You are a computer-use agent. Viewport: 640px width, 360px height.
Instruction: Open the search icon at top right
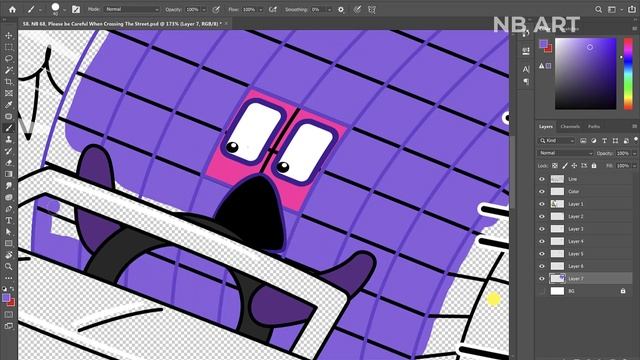598,9
